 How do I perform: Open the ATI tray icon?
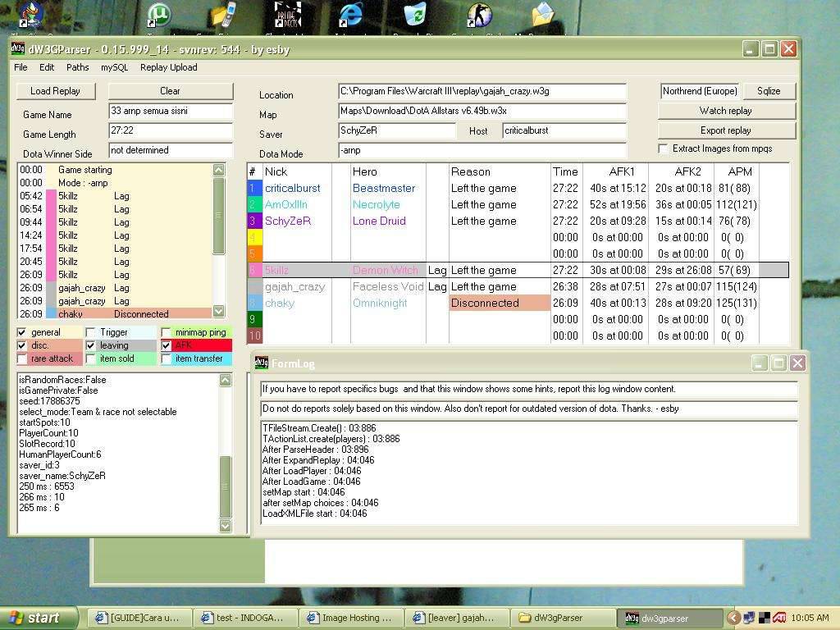click(x=779, y=618)
